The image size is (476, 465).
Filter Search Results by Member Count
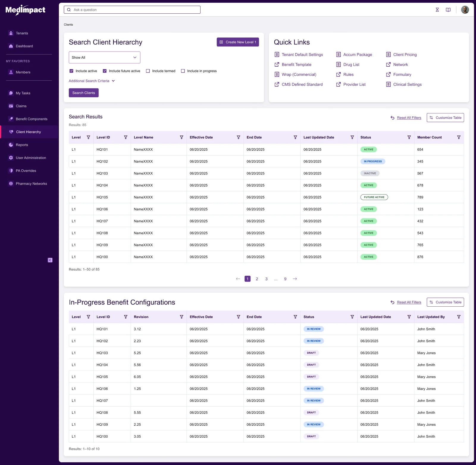pos(459,137)
